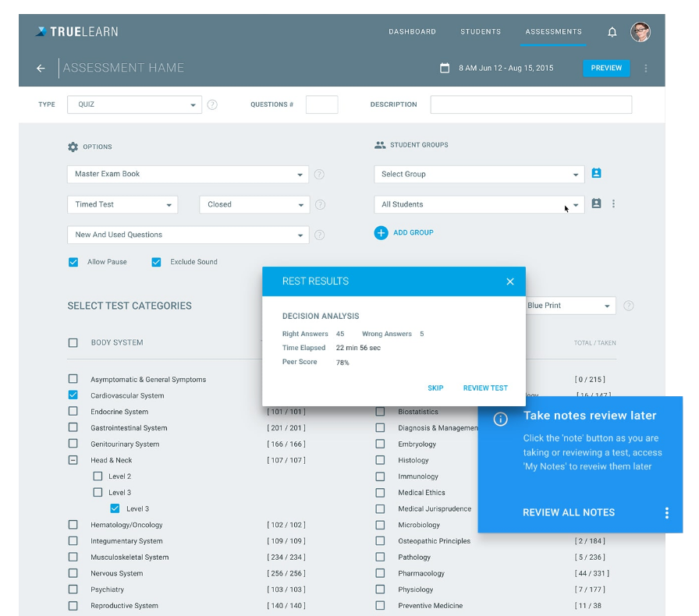Open more options beside All Students
The width and height of the screenshot is (699, 616).
coord(613,204)
